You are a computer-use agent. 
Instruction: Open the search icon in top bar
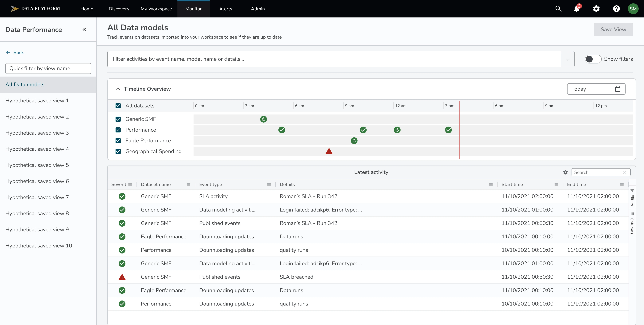click(x=558, y=9)
